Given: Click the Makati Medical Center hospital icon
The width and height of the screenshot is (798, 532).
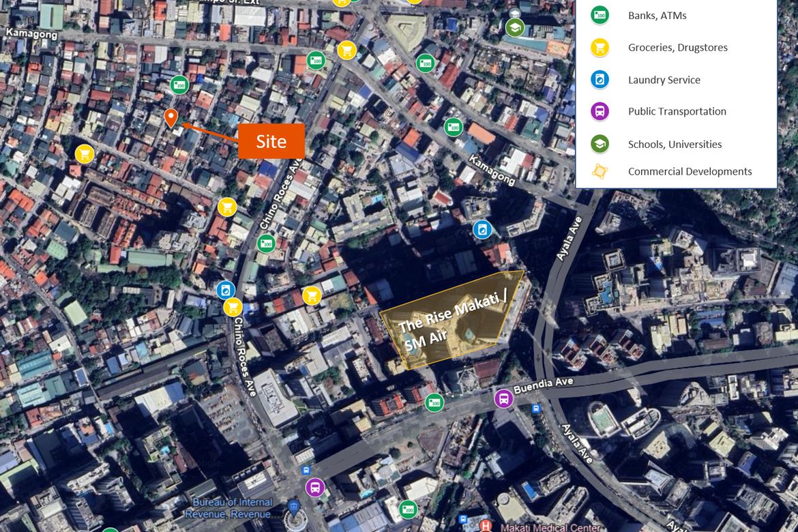Looking at the screenshot, I should click(x=486, y=525).
